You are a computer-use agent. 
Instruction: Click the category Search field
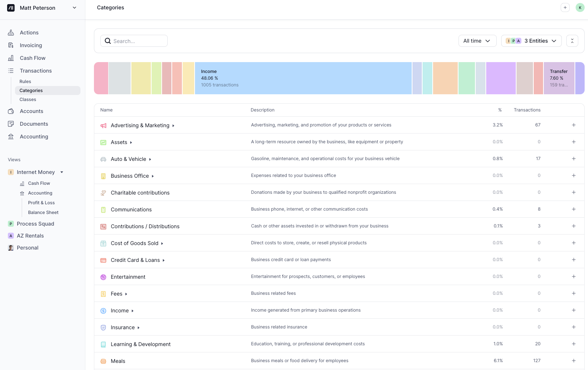coord(134,41)
